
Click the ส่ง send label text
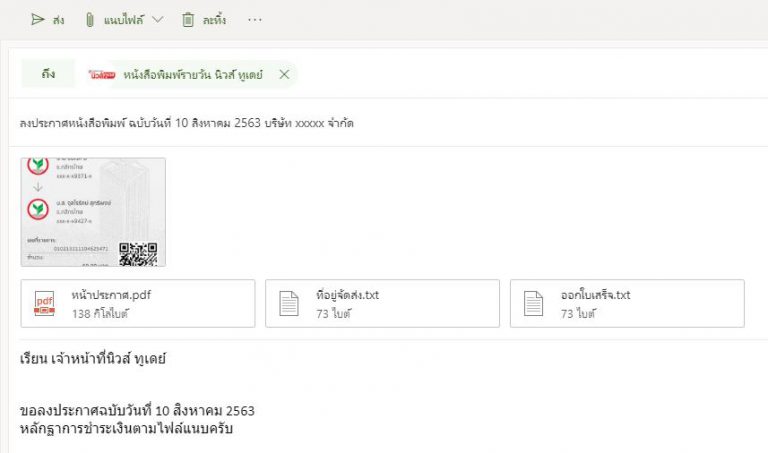click(x=61, y=19)
